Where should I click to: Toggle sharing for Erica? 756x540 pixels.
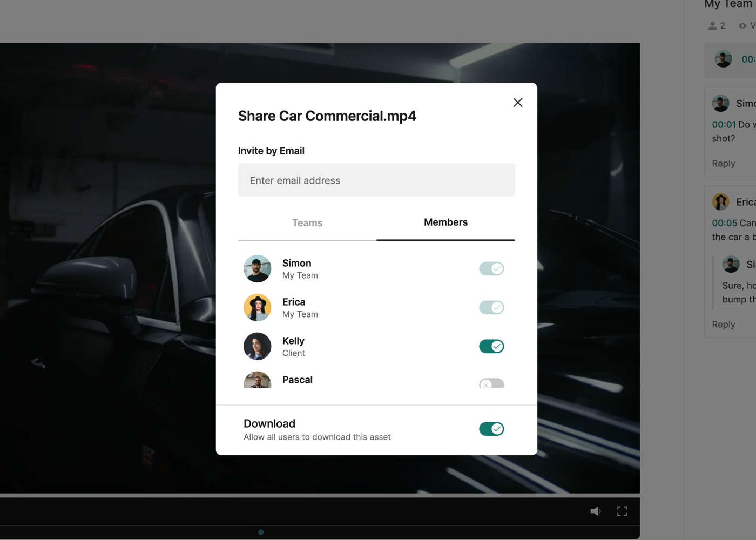(x=491, y=307)
